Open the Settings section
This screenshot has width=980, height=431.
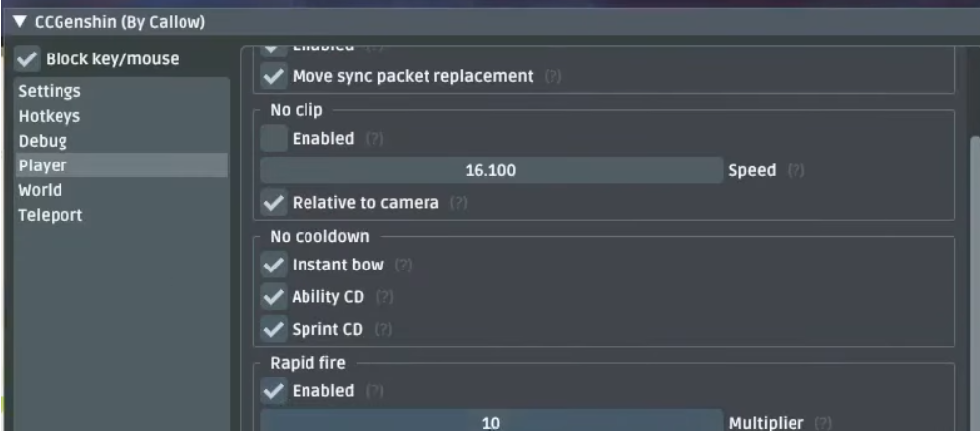[49, 91]
